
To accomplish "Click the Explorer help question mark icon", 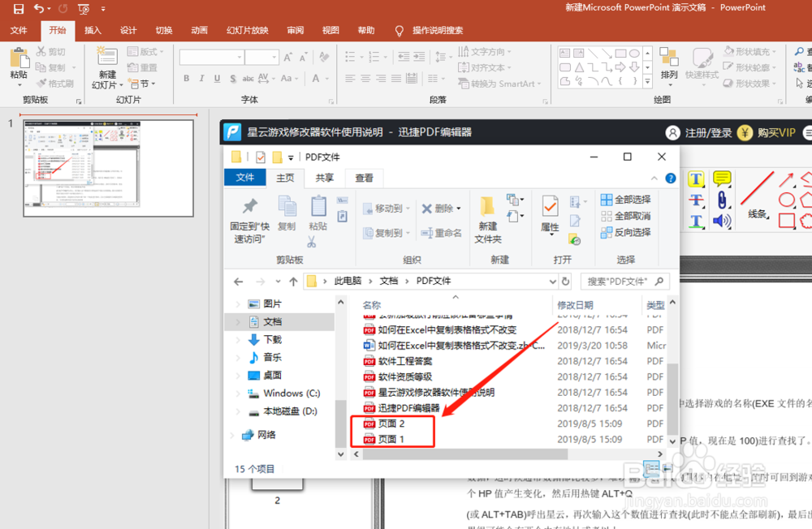I will coord(671,178).
